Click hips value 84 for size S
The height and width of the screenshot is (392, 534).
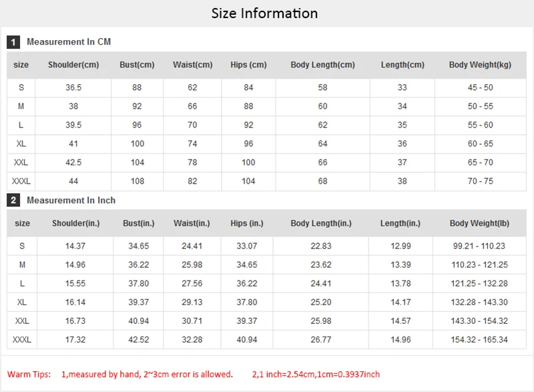248,87
